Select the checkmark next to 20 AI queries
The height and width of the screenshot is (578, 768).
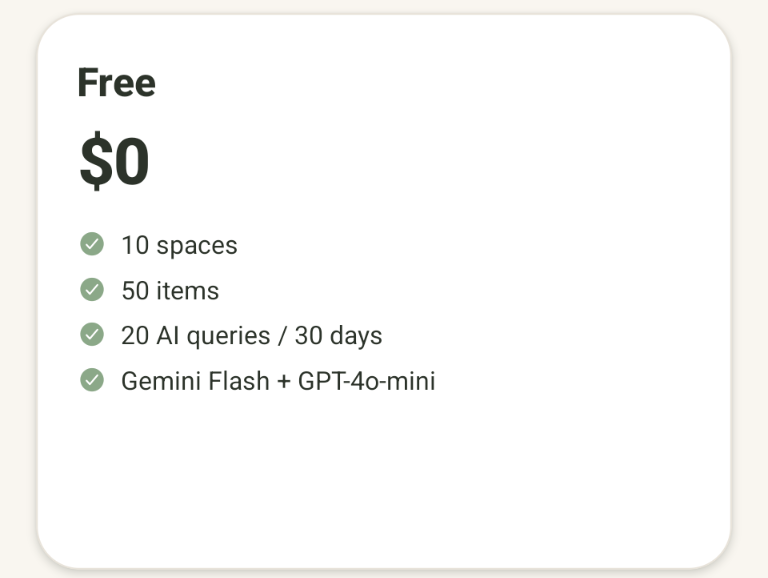[92, 335]
